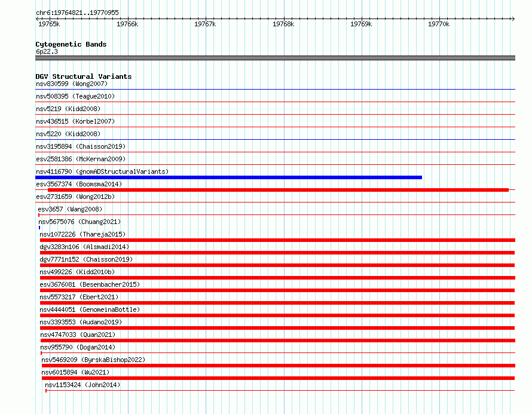Select the nsv5573217 (Ebert2021) label
Screen dimensions: 532x414
point(79,297)
